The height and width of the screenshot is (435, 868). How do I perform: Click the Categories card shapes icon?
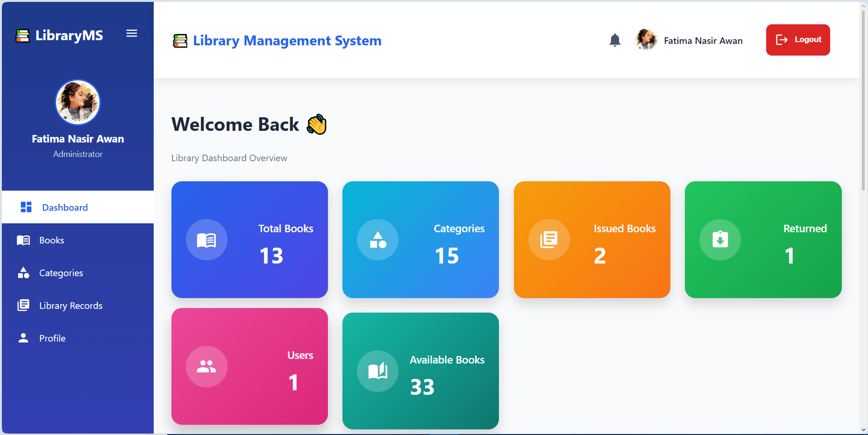point(377,240)
